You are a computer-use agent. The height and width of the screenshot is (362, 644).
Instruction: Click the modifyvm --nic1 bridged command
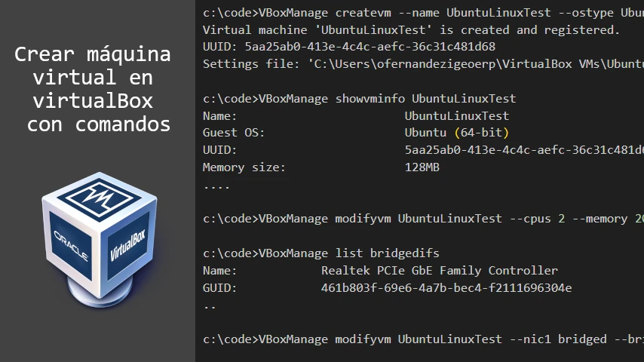(x=423, y=339)
